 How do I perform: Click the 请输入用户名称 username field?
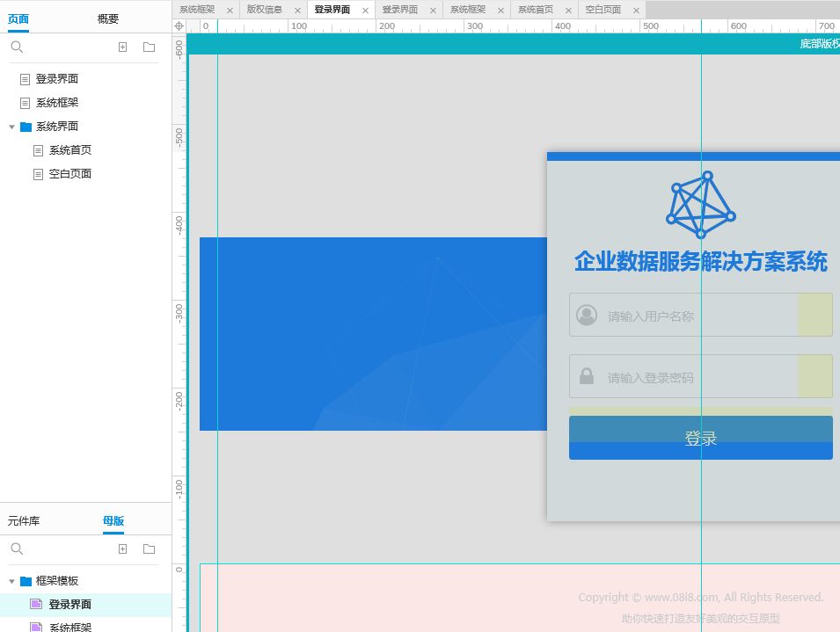[683, 316]
